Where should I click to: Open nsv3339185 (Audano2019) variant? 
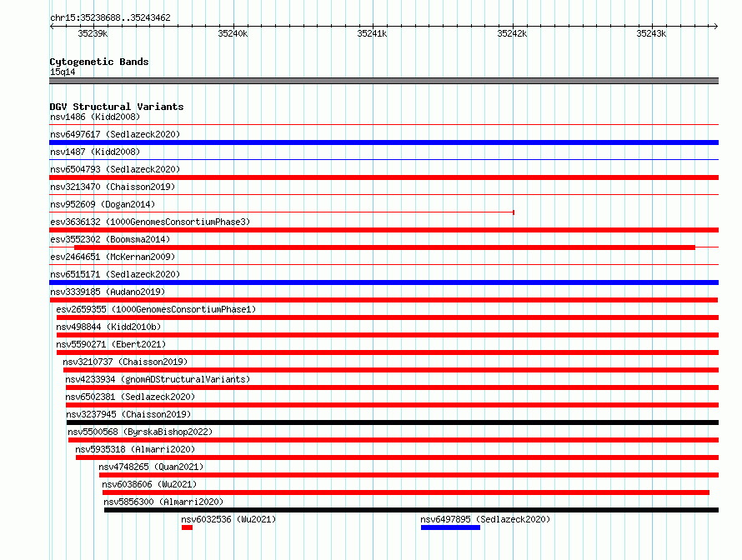108,292
